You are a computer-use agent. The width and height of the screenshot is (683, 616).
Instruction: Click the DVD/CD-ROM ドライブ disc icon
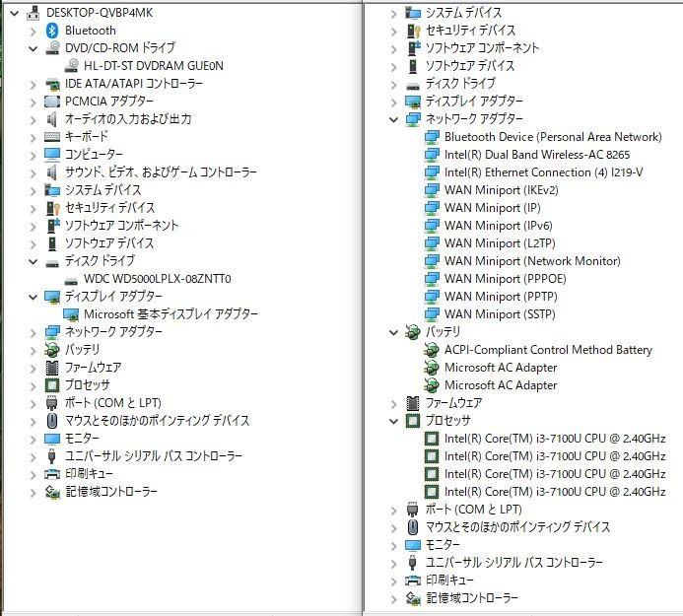[52, 48]
